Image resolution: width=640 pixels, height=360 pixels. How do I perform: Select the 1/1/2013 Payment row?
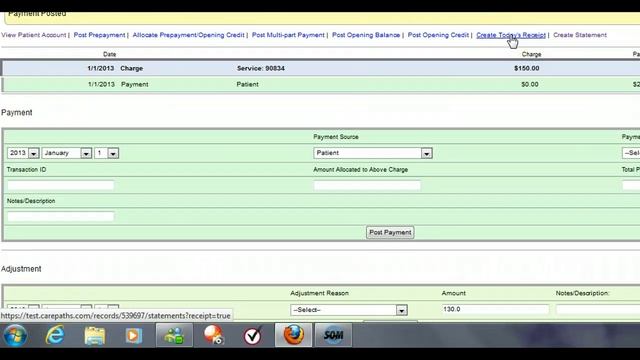click(320, 84)
